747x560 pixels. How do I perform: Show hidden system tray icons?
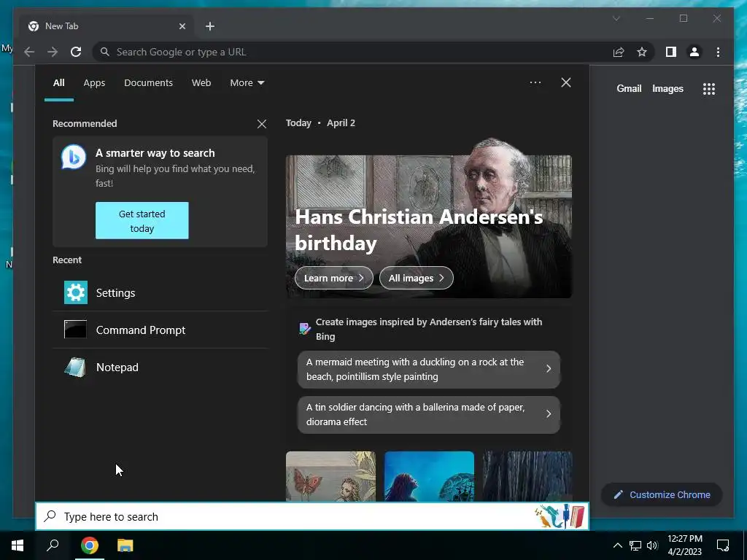click(x=617, y=545)
